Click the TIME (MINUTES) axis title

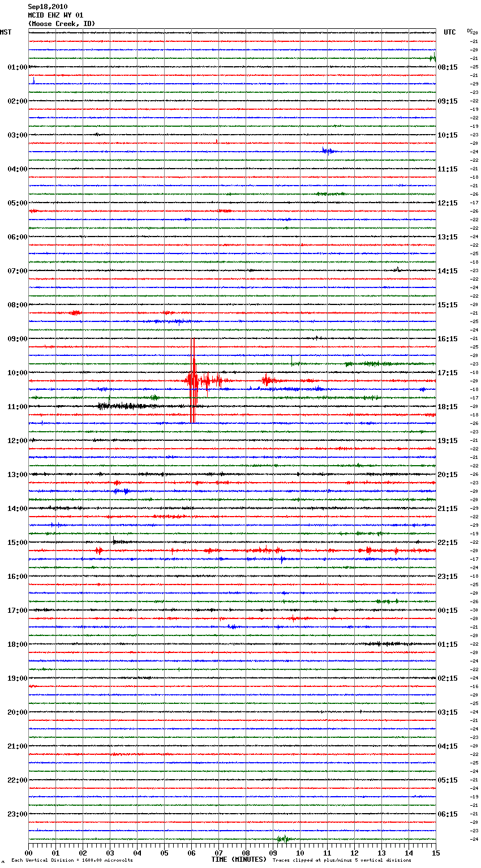click(x=239, y=860)
